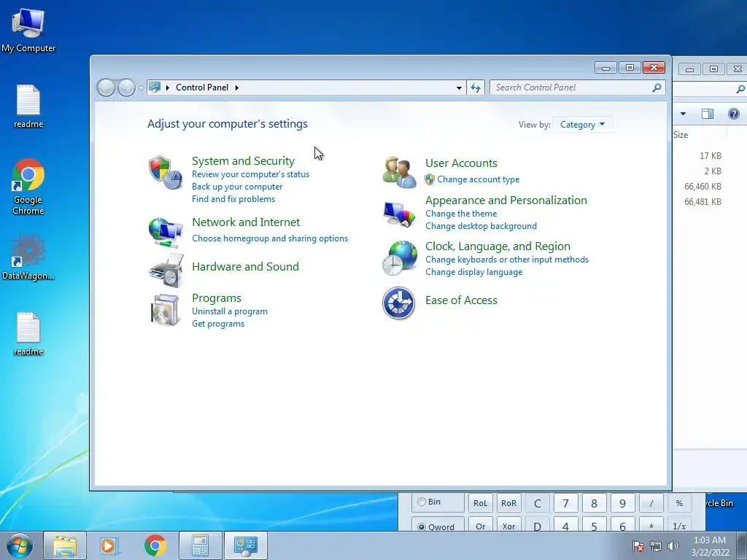Click Change the theme link

(x=461, y=214)
